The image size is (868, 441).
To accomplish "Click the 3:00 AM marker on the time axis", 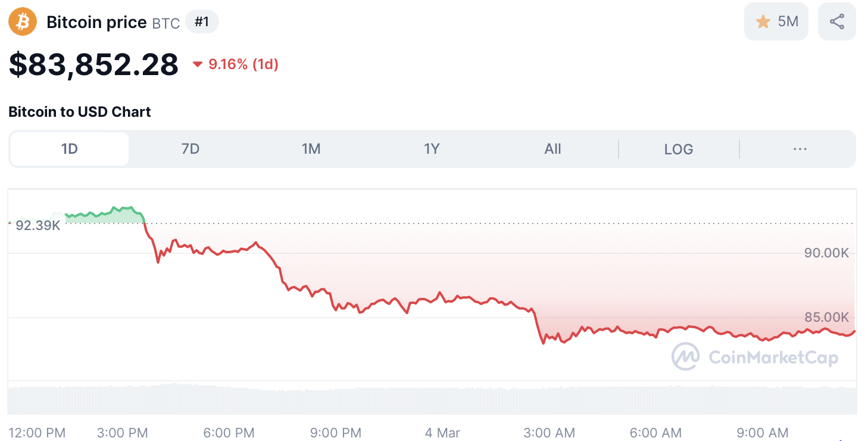I will [549, 433].
